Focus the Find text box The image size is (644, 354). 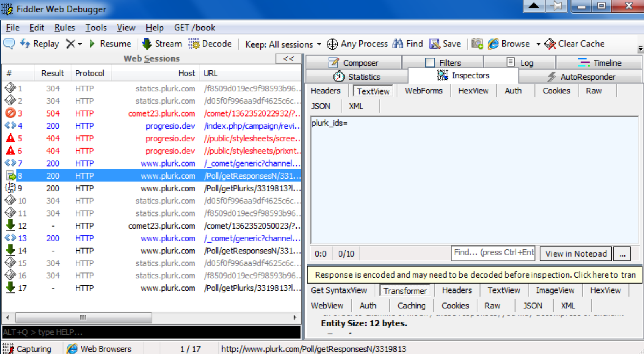(493, 253)
